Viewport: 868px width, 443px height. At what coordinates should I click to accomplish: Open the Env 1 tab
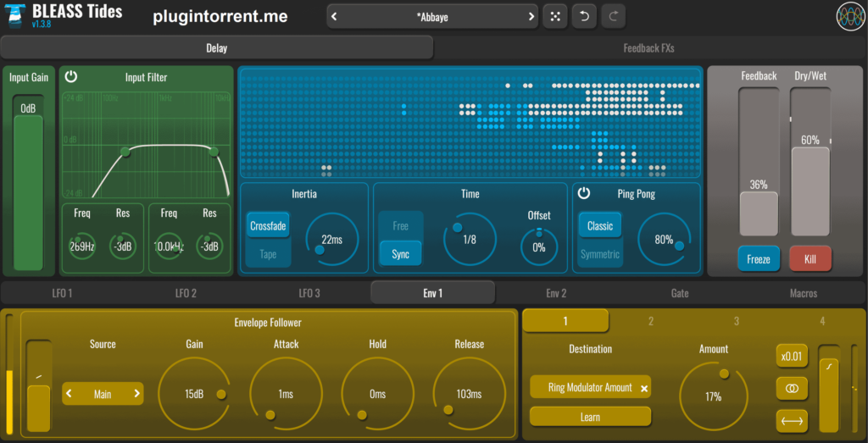[x=433, y=293]
